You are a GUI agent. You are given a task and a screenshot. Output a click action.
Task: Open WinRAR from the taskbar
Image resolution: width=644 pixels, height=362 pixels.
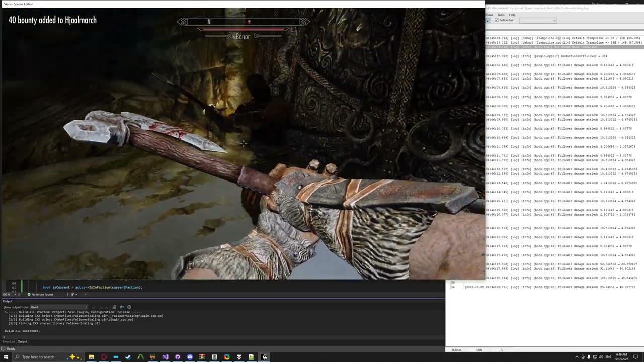coord(202,357)
